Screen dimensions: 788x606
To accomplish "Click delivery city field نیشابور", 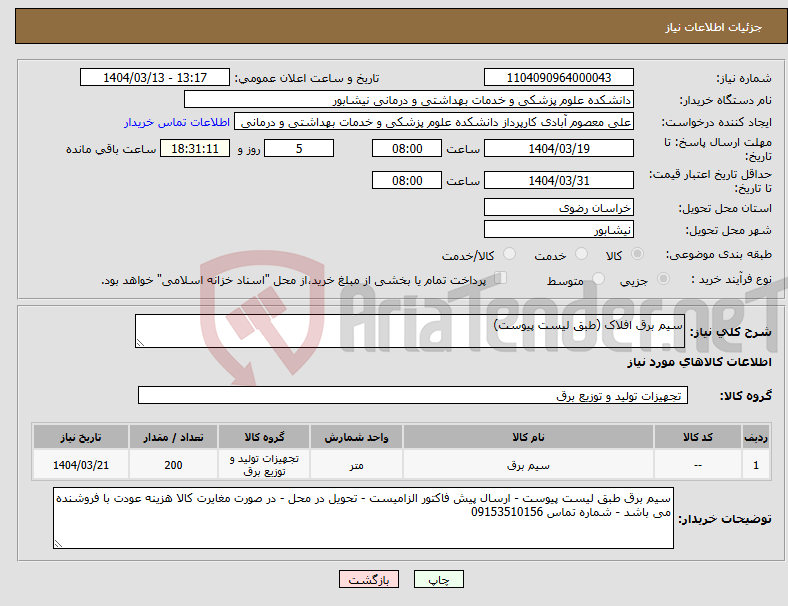I will pyautogui.click(x=558, y=230).
